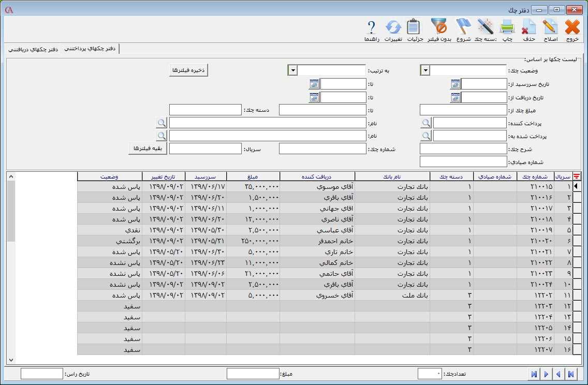The height and width of the screenshot is (385, 588).
Task: Click the مبلغ چک از input field
Action: tap(463, 110)
